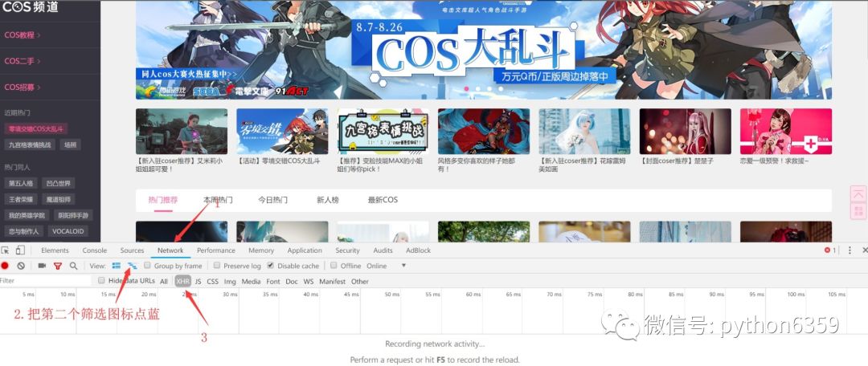Open the AdBlock tab
Screen dimensions: 868x366
coord(418,250)
